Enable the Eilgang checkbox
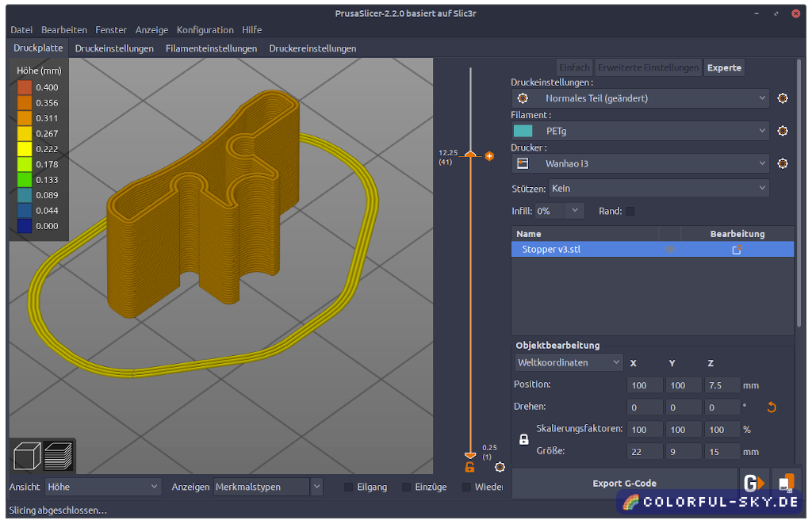 [349, 487]
